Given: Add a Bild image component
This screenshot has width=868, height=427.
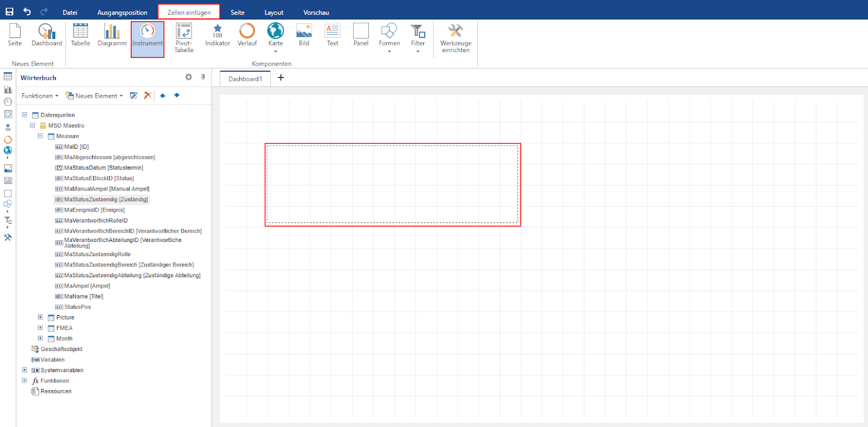Looking at the screenshot, I should click(x=304, y=35).
